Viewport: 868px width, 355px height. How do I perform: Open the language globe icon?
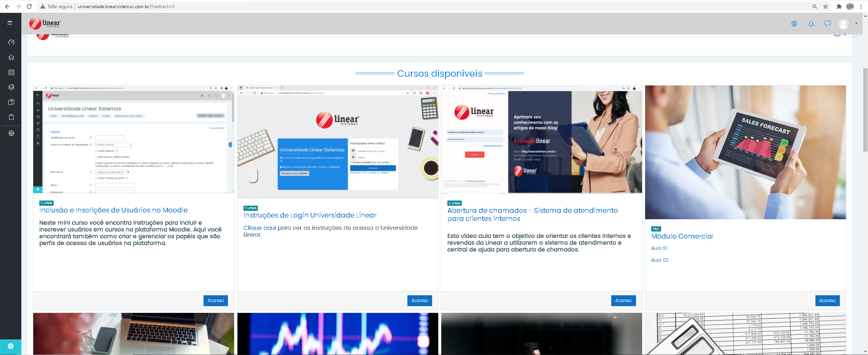pyautogui.click(x=794, y=24)
